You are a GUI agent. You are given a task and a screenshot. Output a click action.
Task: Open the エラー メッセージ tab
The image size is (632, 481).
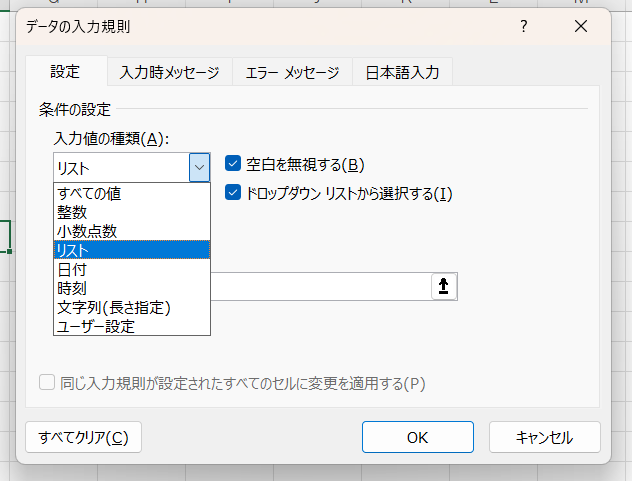292,72
